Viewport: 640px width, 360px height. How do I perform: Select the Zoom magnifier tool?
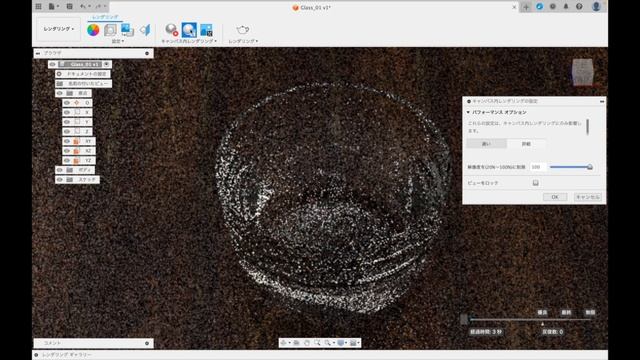pos(317,343)
